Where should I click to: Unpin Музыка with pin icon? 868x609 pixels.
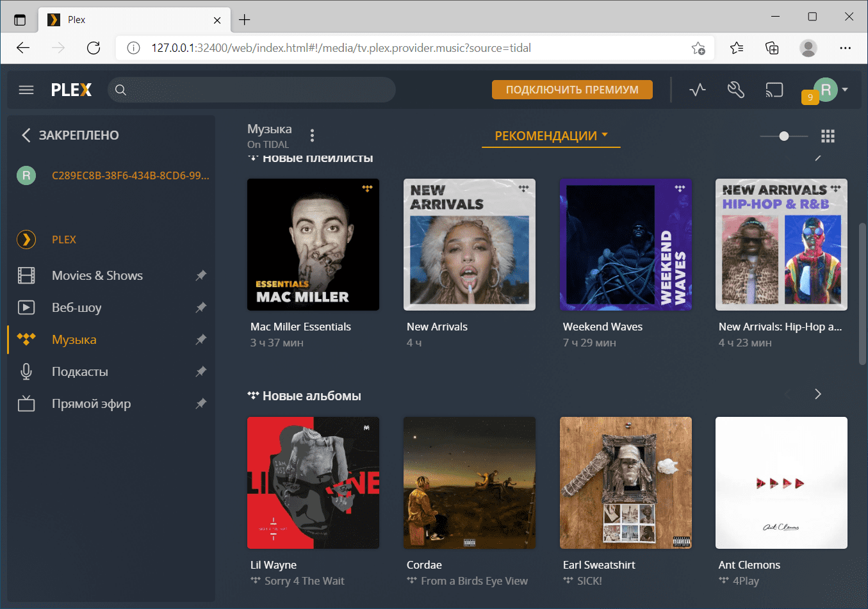[201, 339]
